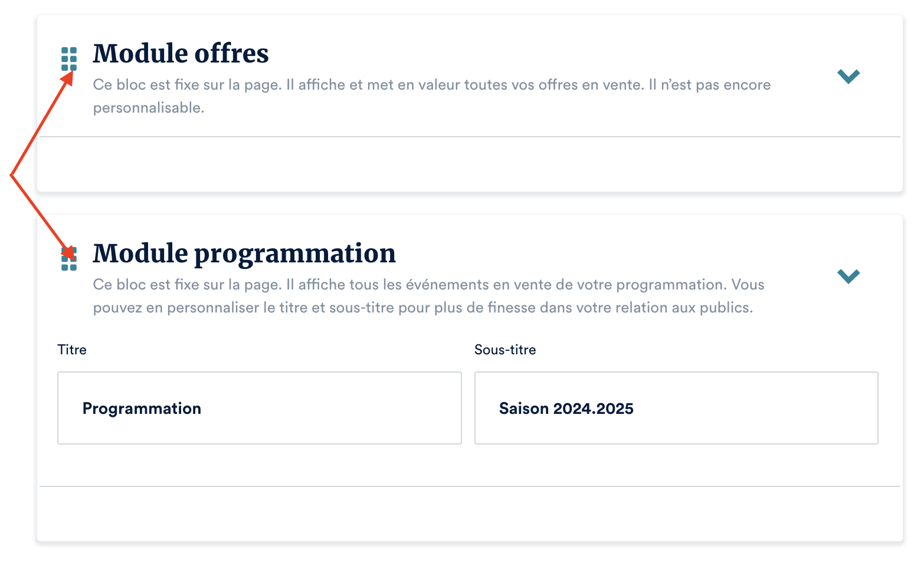This screenshot has width=924, height=566.
Task: Click empty area below Module offres divider
Action: point(470,164)
